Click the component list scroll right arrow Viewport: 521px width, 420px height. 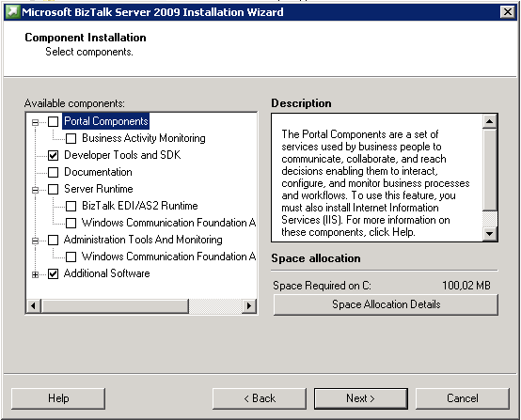[249, 305]
